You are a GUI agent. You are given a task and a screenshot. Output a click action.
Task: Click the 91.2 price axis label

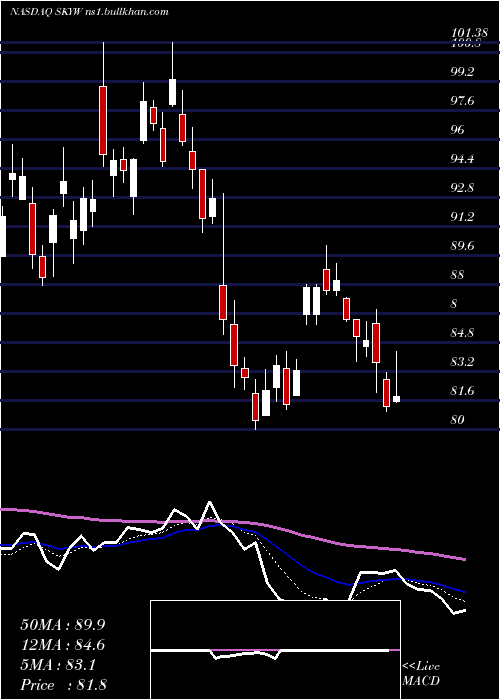(x=463, y=217)
